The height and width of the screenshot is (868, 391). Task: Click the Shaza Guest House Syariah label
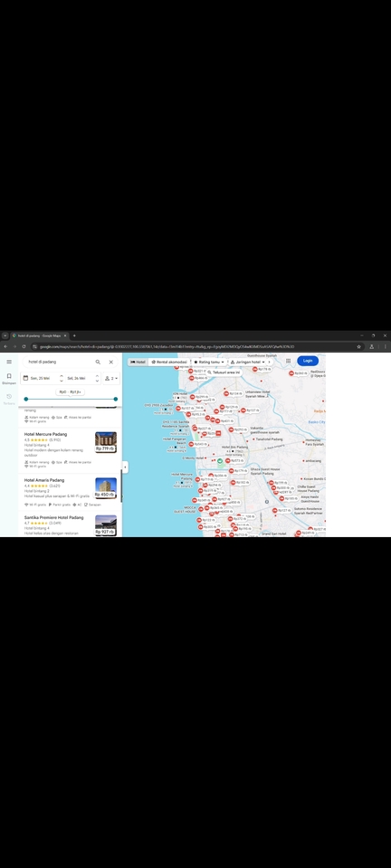coord(265,471)
